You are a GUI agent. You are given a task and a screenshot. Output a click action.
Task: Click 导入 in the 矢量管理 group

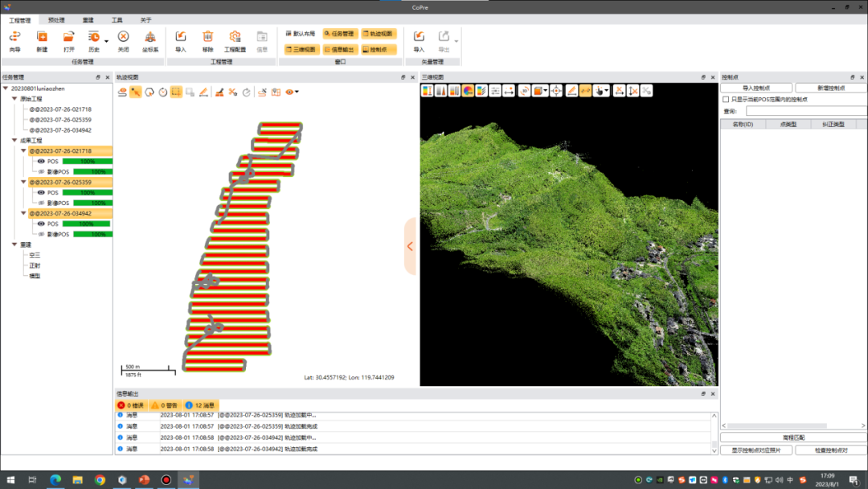(x=419, y=41)
